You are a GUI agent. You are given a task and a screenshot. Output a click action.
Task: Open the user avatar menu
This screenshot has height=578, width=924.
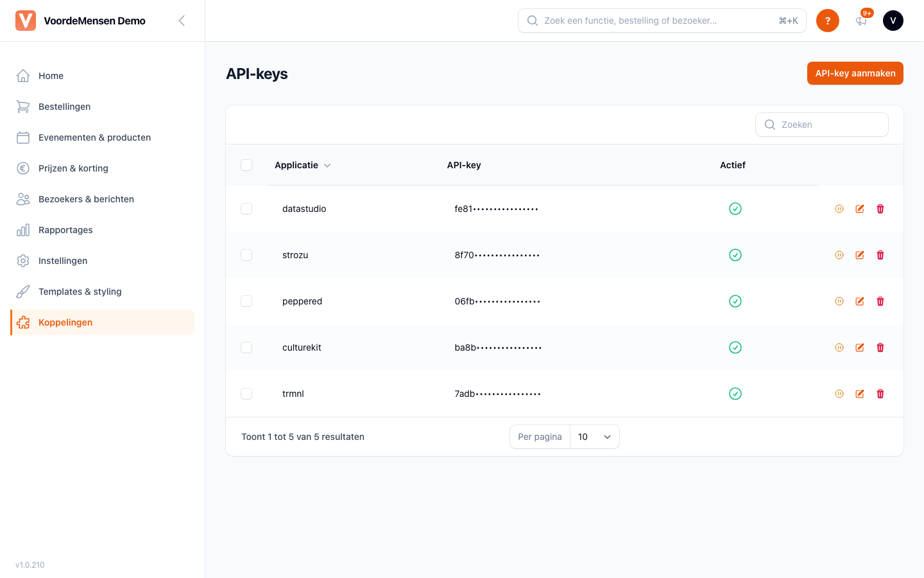893,21
